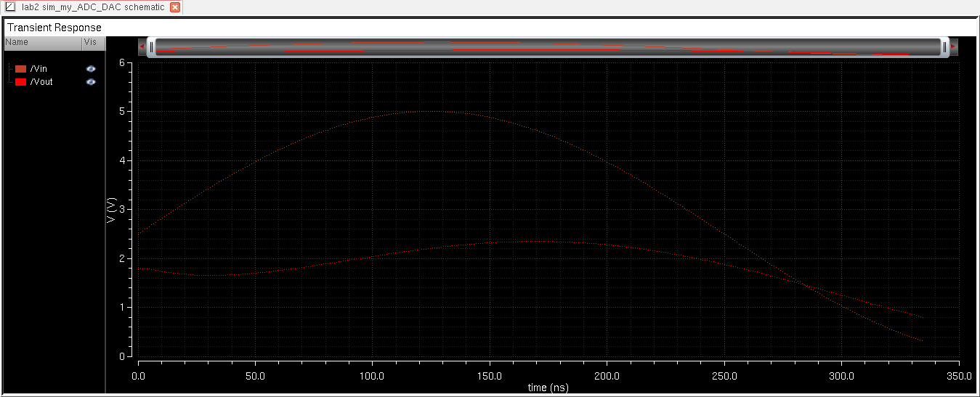
Task: Click the 350.0 tick on time axis
Action: pyautogui.click(x=959, y=376)
